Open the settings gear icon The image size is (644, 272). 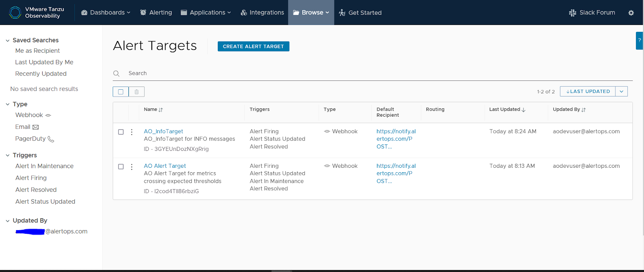631,13
